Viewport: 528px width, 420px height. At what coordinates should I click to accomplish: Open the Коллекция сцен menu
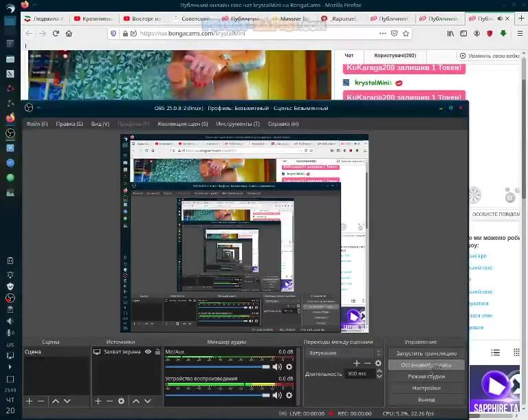pyautogui.click(x=182, y=124)
